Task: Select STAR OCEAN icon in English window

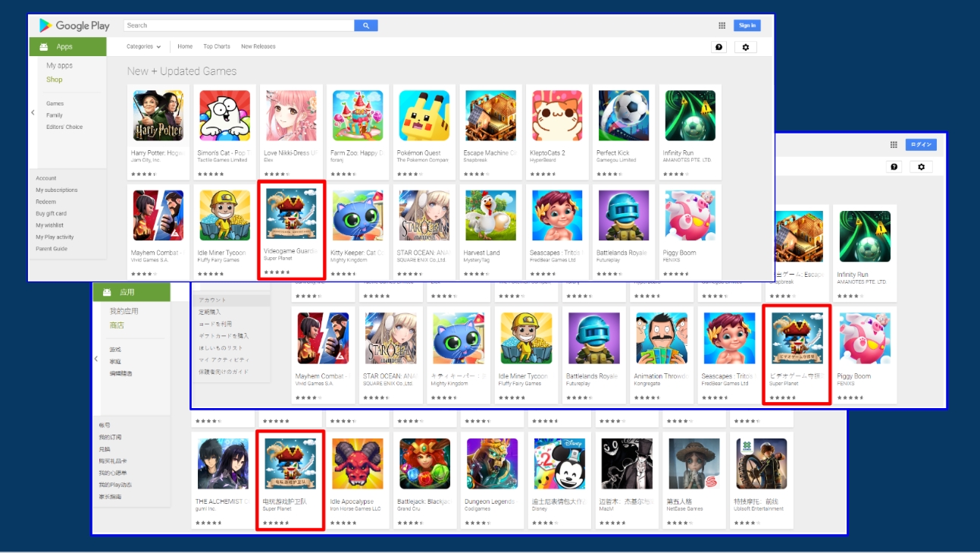Action: 424,215
